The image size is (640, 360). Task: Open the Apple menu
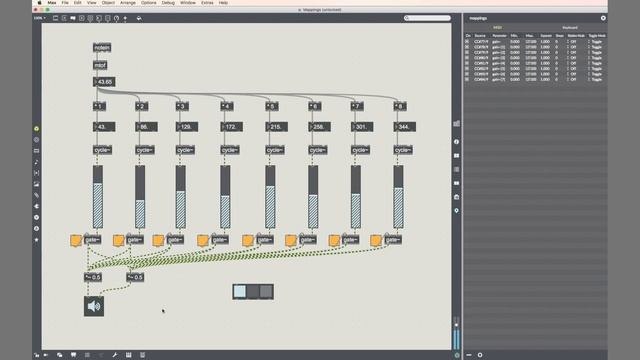pyautogui.click(x=40, y=2)
